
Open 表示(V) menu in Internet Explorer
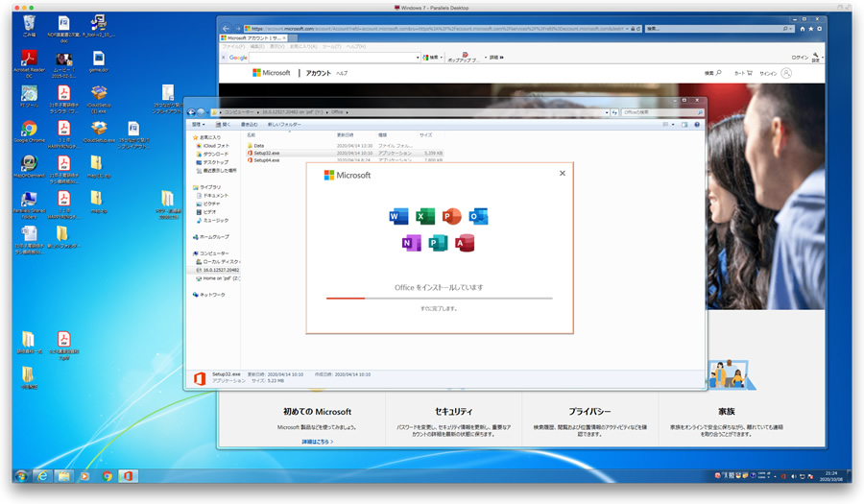[277, 47]
